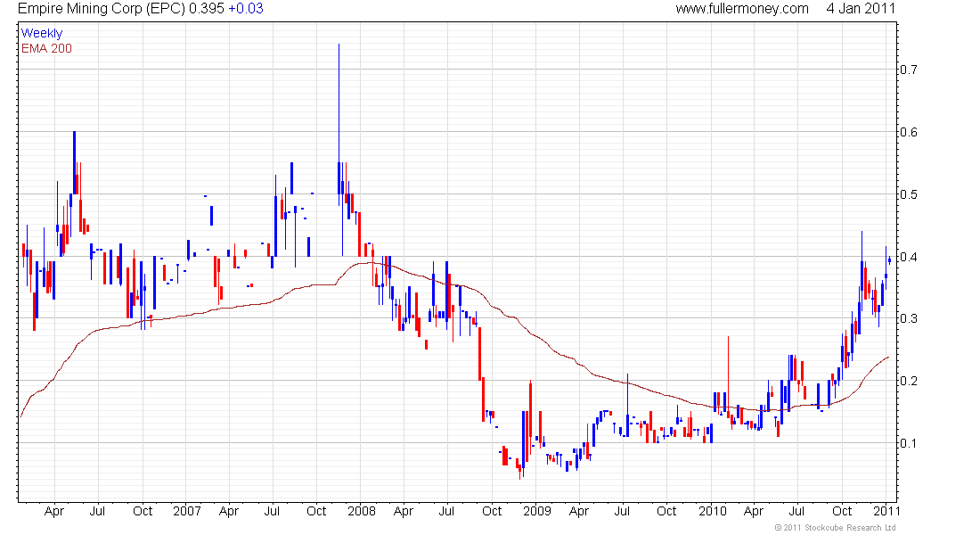Open the www.fullermoney.com text
The image size is (980, 535).
tap(742, 9)
